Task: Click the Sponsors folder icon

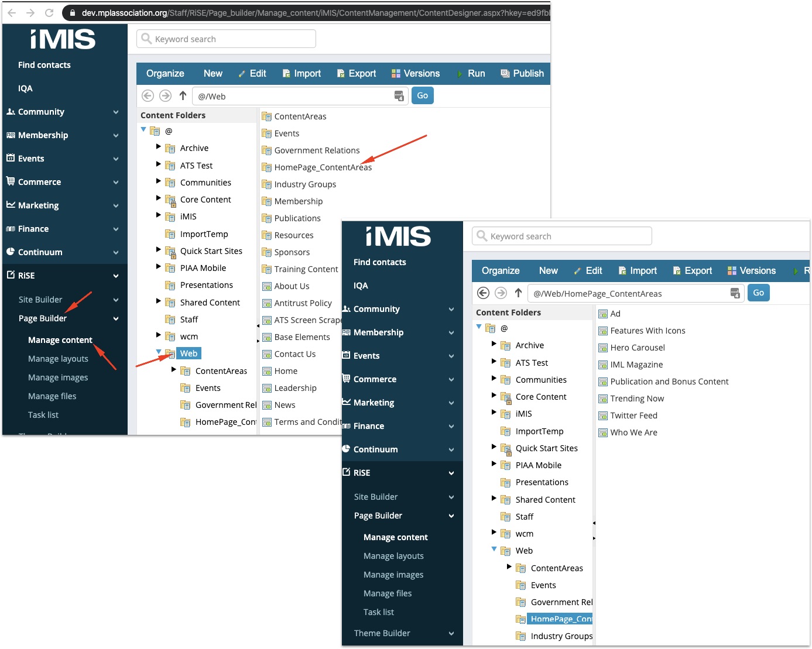Action: (266, 252)
